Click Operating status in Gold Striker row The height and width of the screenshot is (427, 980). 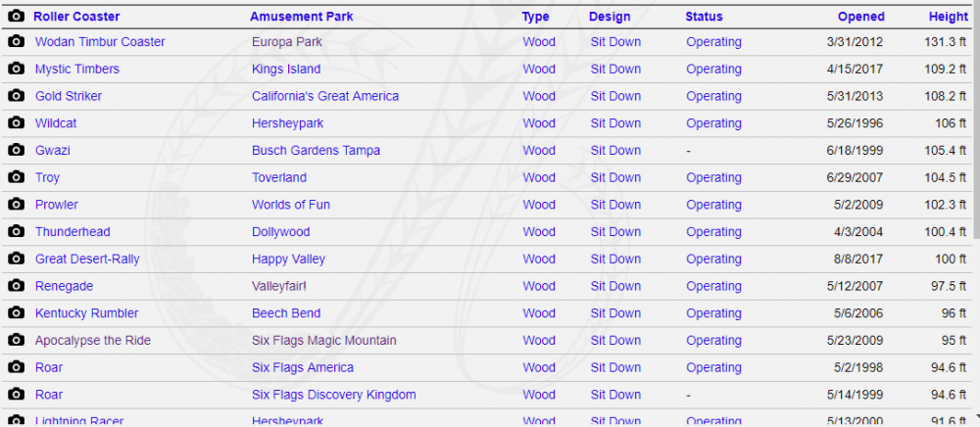coord(713,96)
